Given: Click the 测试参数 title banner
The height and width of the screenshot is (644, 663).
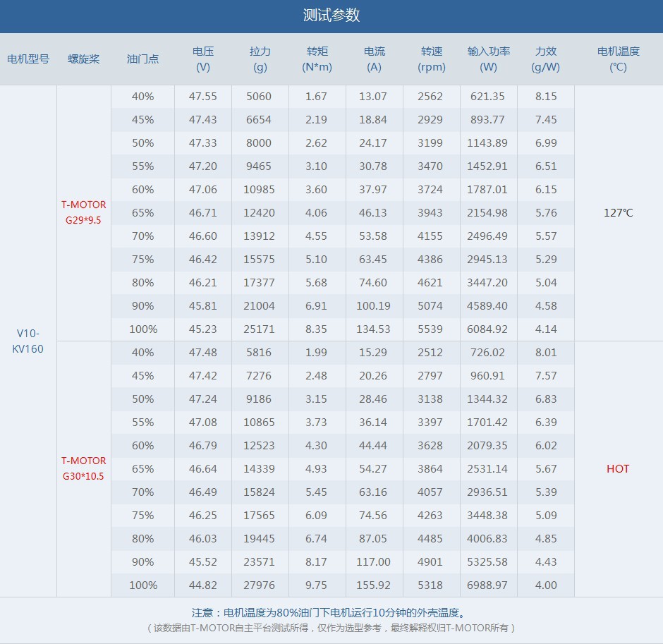Looking at the screenshot, I should click(331, 16).
